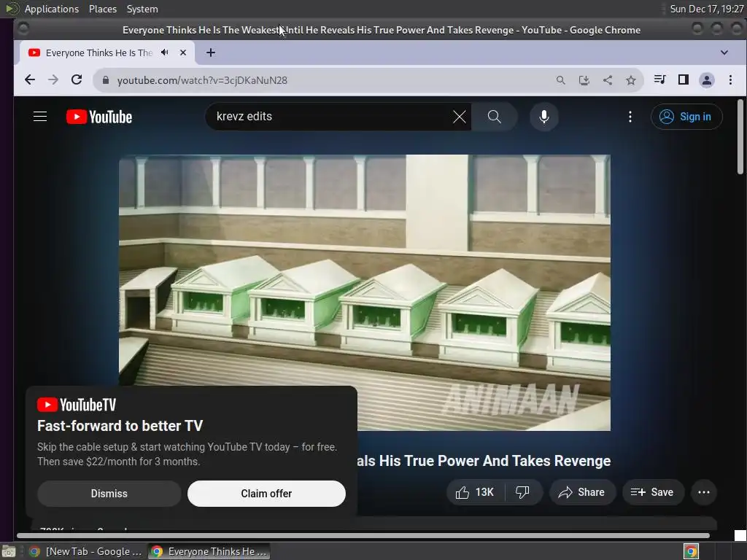Screen dimensions: 747x560
Task: Close the YouTube tab
Action: tap(183, 52)
